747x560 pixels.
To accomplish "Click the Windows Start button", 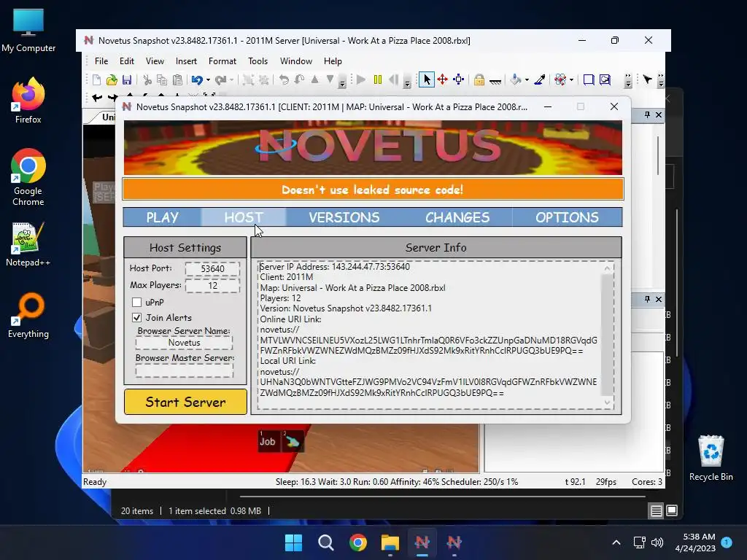I will pos(293,542).
